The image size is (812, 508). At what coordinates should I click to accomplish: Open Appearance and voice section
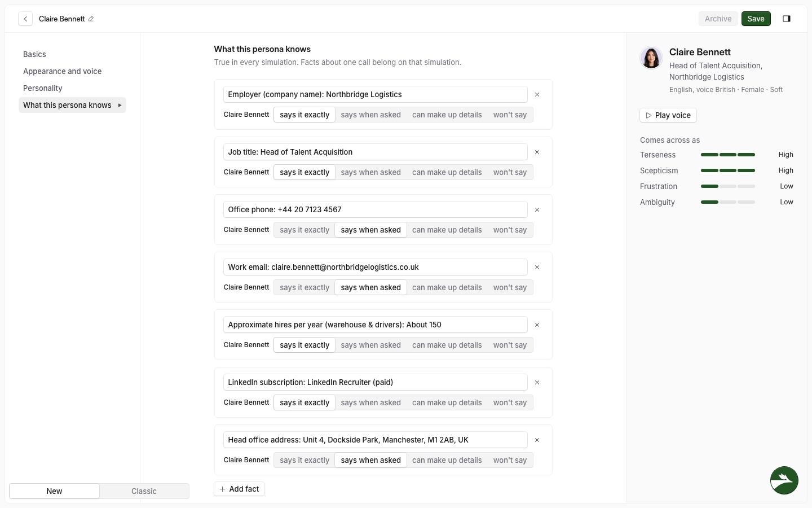(x=63, y=71)
